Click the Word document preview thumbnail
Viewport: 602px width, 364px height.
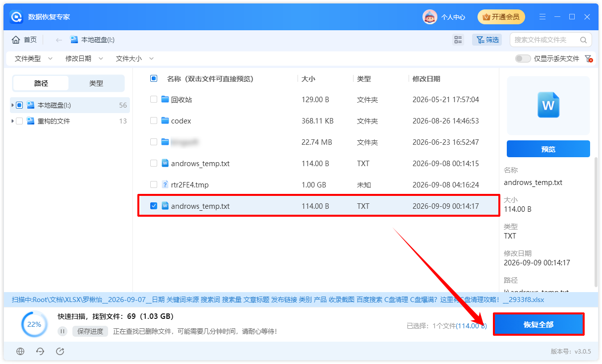pyautogui.click(x=548, y=105)
